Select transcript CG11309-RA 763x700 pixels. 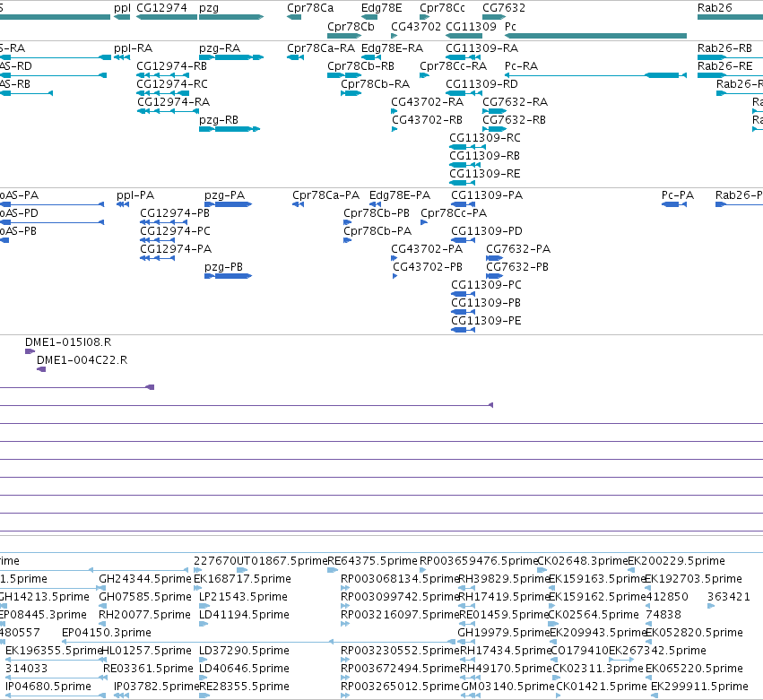pyautogui.click(x=463, y=57)
